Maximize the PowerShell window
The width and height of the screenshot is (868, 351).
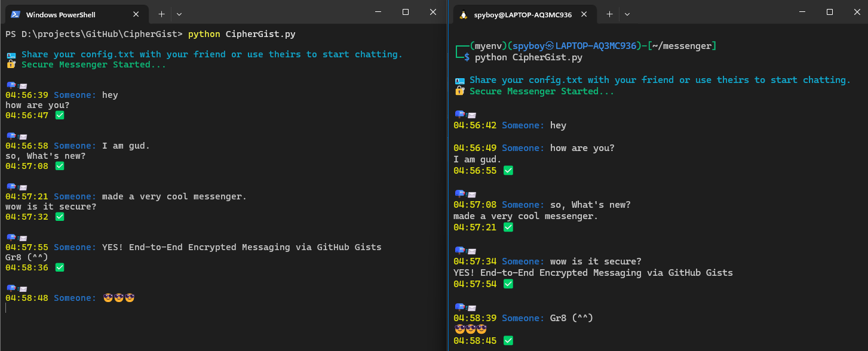(x=406, y=12)
